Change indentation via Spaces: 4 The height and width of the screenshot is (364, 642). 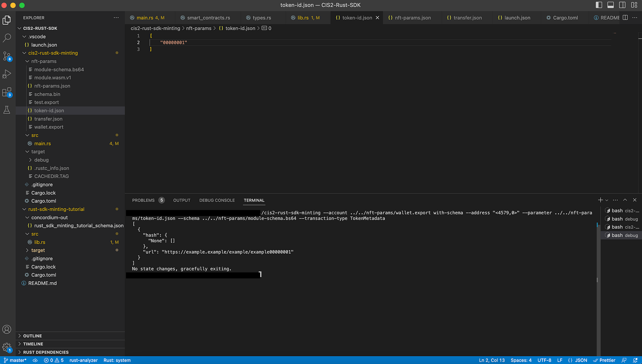521,360
